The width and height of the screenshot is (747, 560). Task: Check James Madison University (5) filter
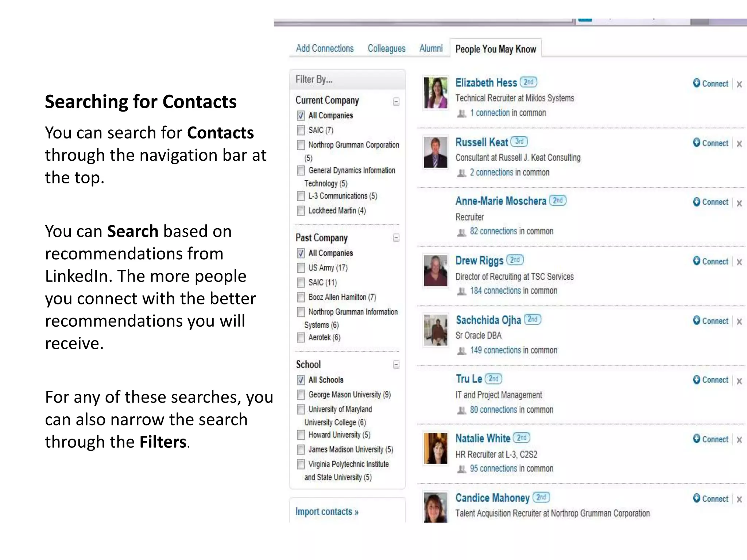301,450
